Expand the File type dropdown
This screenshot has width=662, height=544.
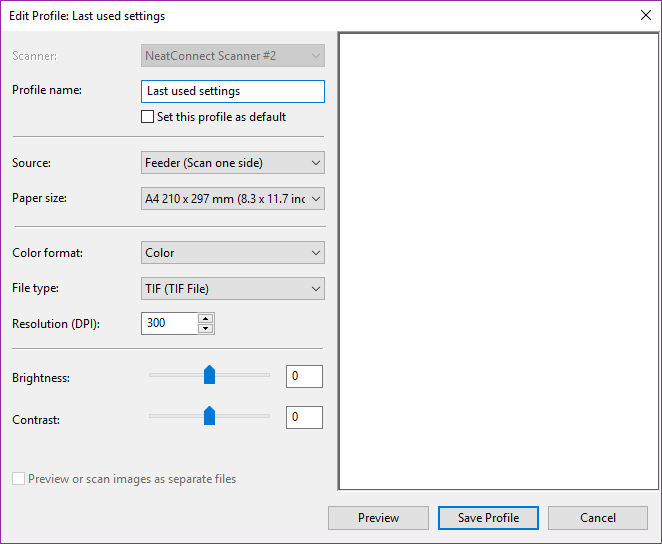[x=233, y=288]
